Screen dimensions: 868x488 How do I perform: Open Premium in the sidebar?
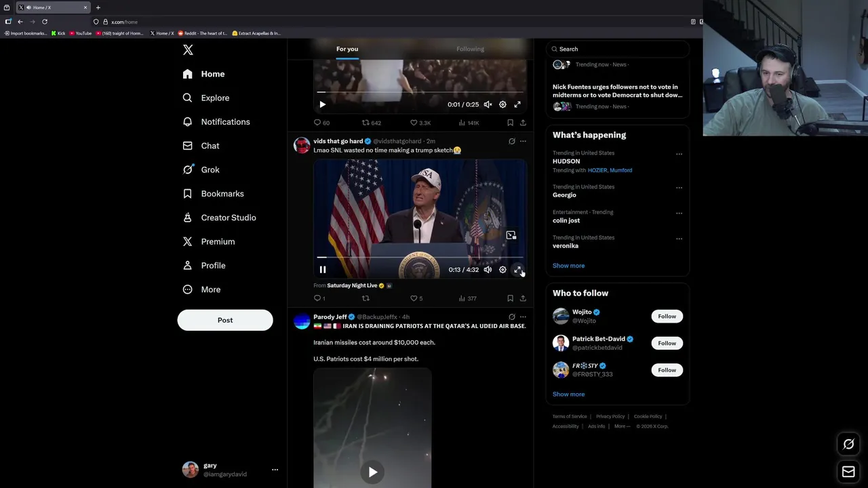point(209,241)
